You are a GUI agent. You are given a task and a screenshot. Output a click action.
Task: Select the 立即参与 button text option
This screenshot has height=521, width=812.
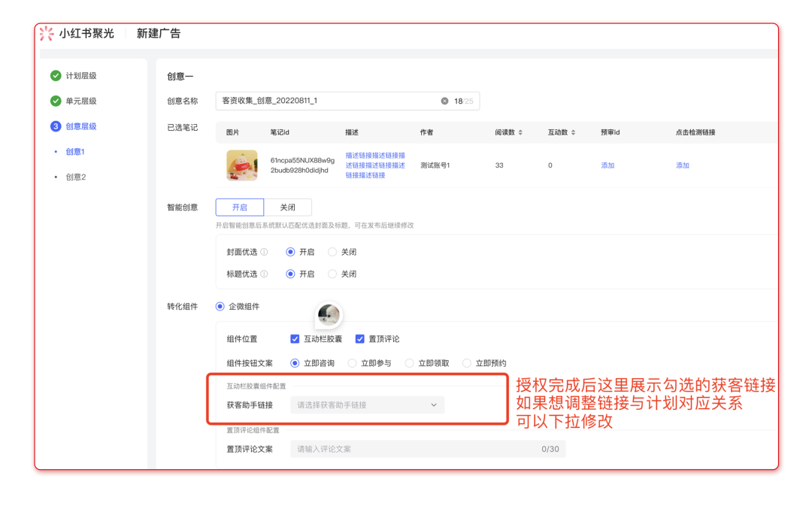[x=352, y=363]
